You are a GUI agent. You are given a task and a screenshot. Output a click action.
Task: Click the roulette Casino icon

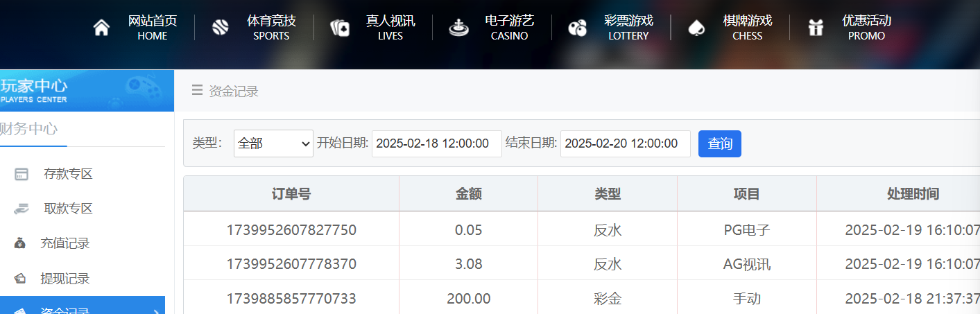click(458, 28)
